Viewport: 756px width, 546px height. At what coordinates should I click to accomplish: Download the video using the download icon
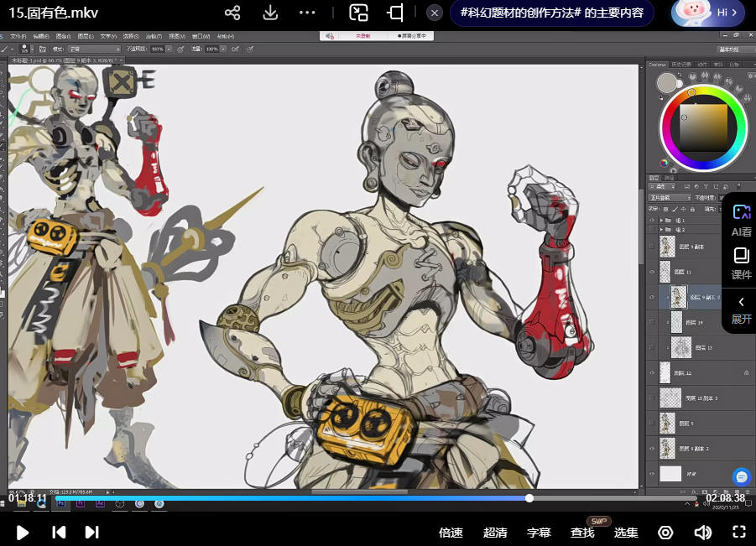pyautogui.click(x=270, y=13)
